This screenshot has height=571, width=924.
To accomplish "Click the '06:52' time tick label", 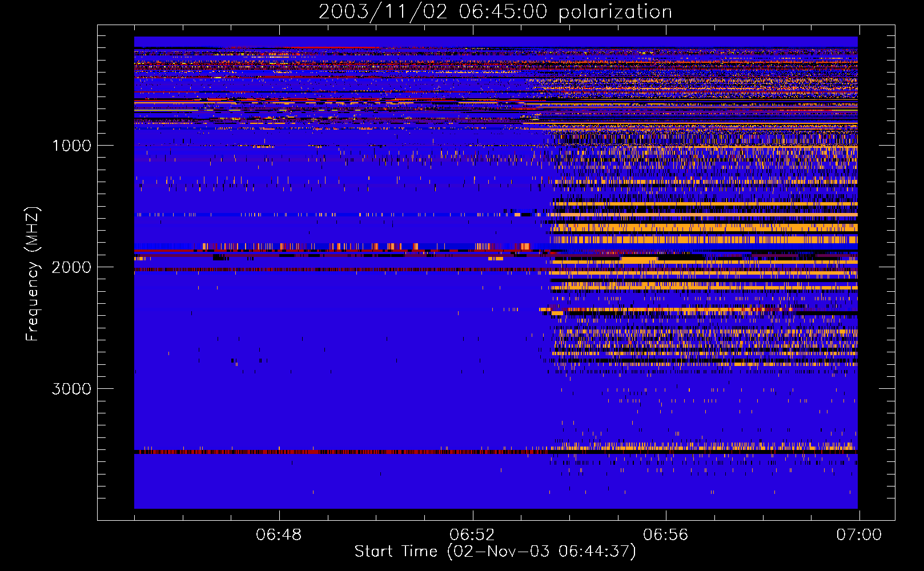I will 472,535.
